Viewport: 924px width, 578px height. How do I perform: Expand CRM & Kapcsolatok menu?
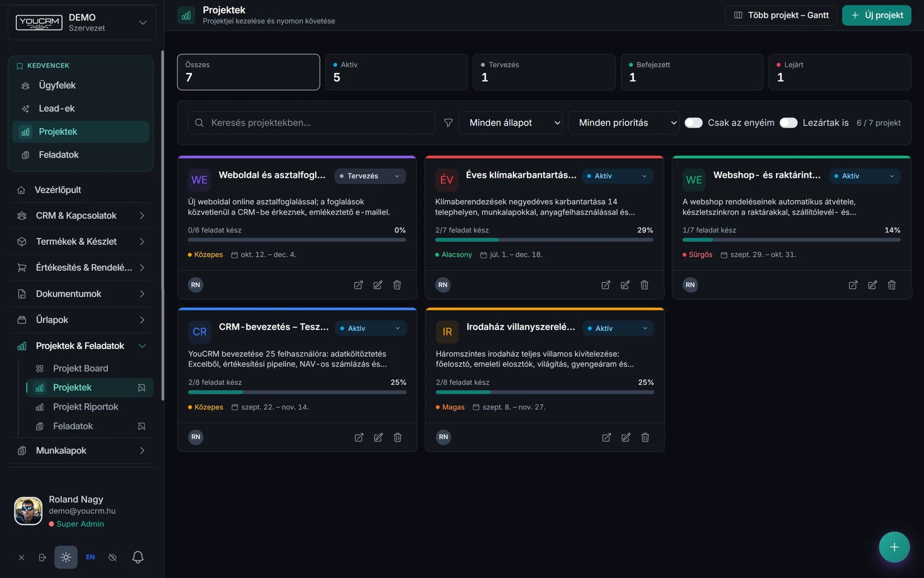80,216
